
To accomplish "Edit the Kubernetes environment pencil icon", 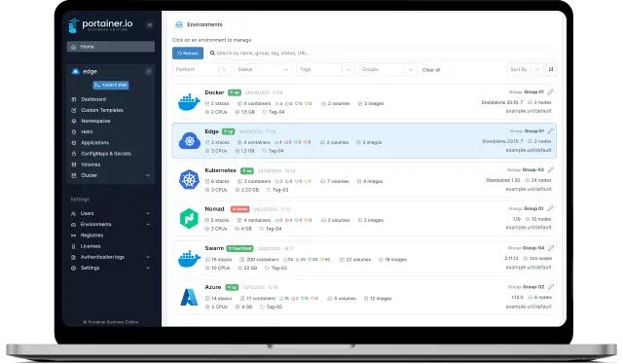I will pos(550,170).
